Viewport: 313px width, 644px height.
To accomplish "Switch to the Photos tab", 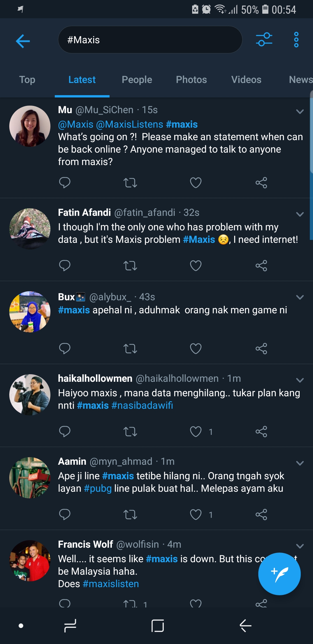I will pyautogui.click(x=191, y=79).
